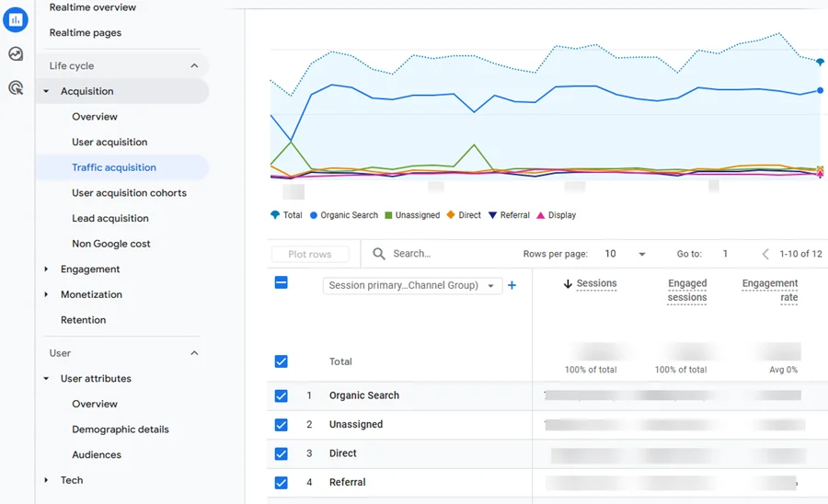Open the Rows per page dropdown
This screenshot has width=828, height=504.
(626, 254)
